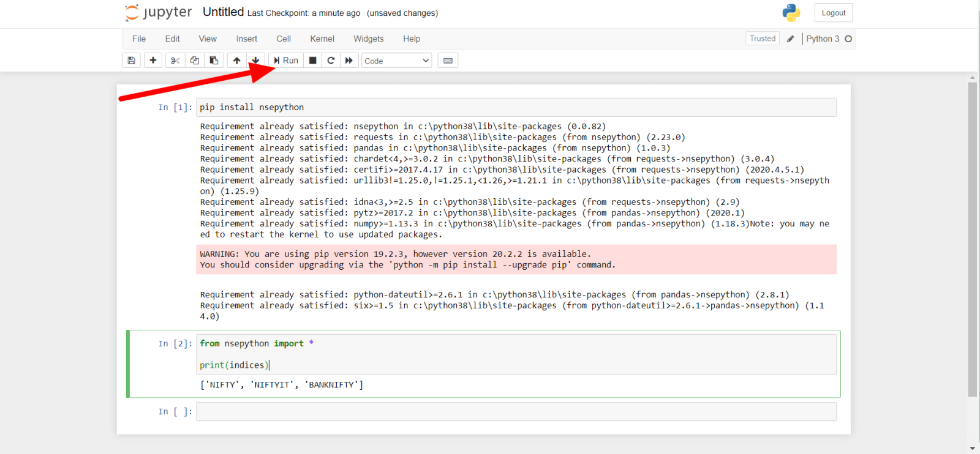Click into the print(indices) code cell
980x454 pixels.
(x=516, y=354)
